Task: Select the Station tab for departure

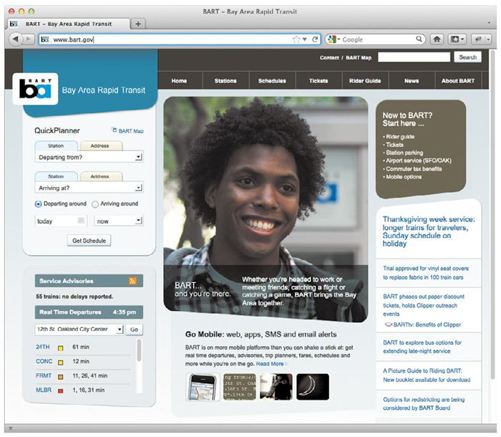Action: [56, 146]
